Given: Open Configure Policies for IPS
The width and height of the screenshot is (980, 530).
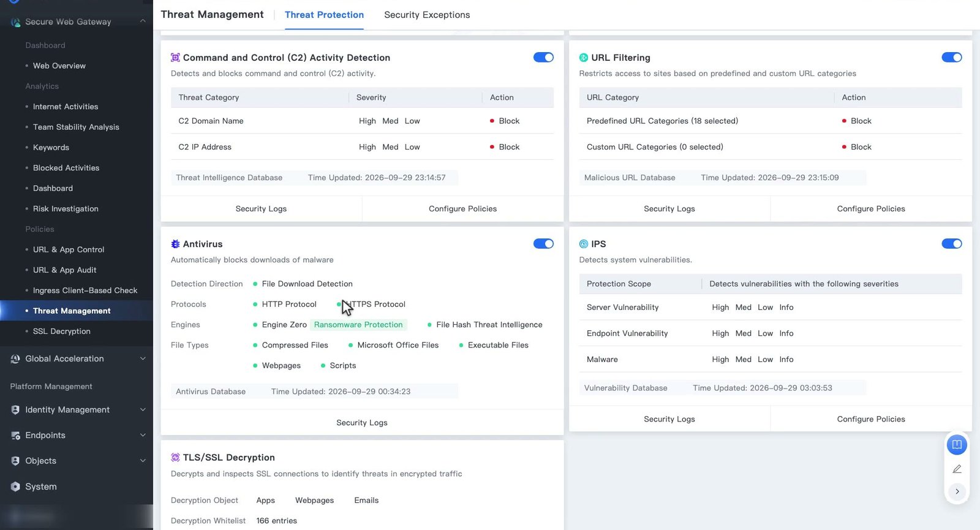Looking at the screenshot, I should click(x=871, y=419).
